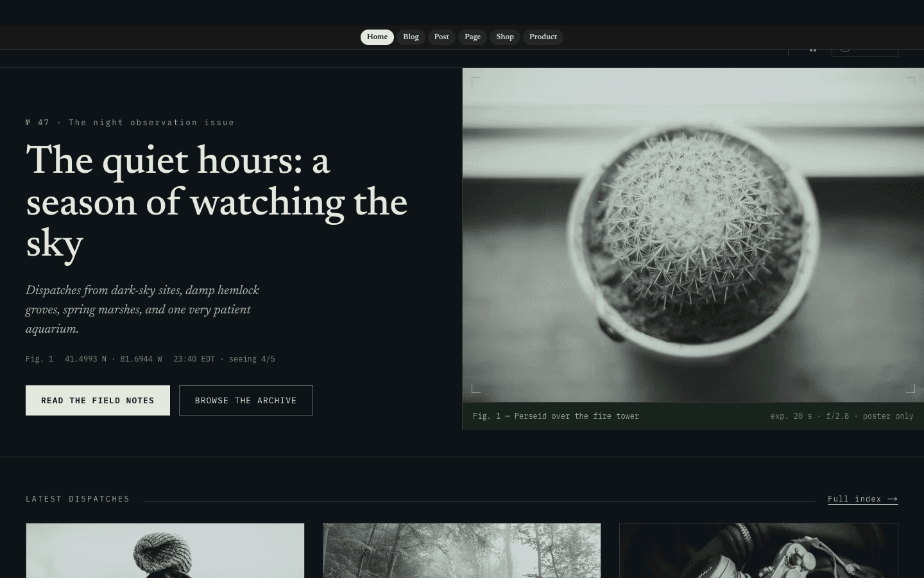
Task: Click the exposure details exp. 20 s text
Action: (842, 416)
